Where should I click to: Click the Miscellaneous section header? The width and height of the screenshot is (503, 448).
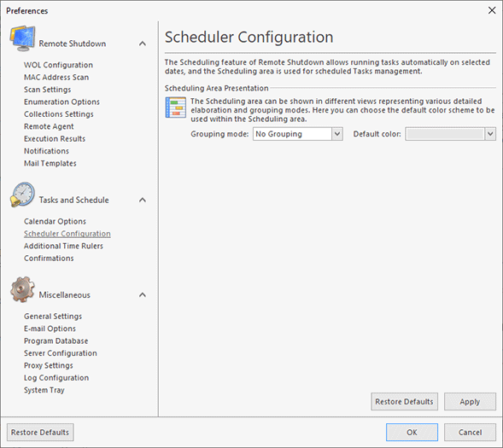click(x=65, y=294)
